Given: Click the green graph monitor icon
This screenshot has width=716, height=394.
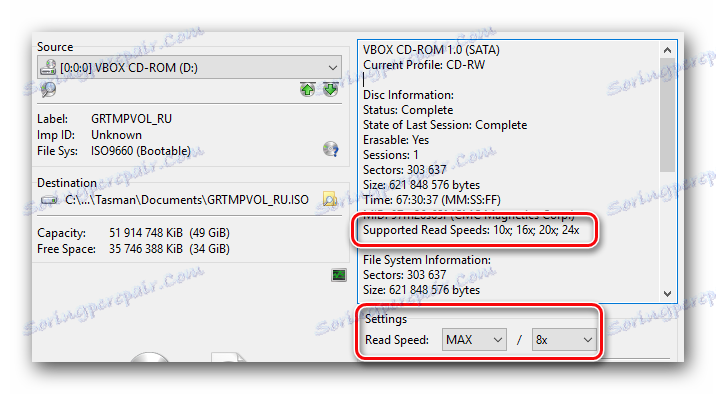Looking at the screenshot, I should 338,275.
